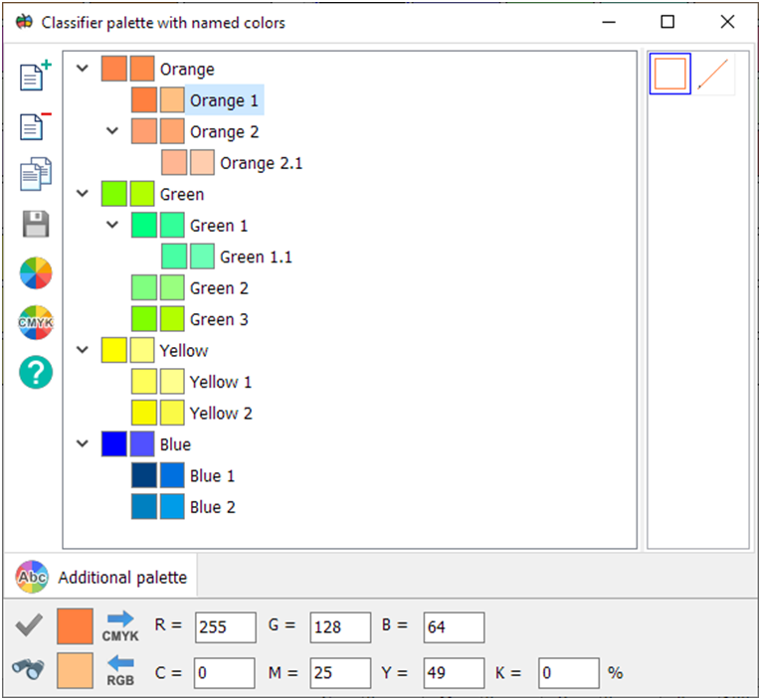Click the binoculars search icon
Image resolution: width=761 pixels, height=700 pixels.
click(x=28, y=669)
